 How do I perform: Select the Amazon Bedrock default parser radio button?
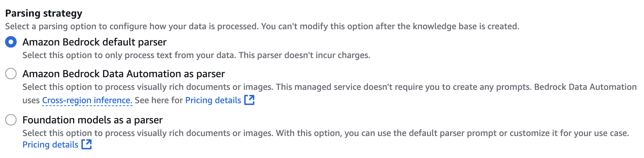pos(11,42)
